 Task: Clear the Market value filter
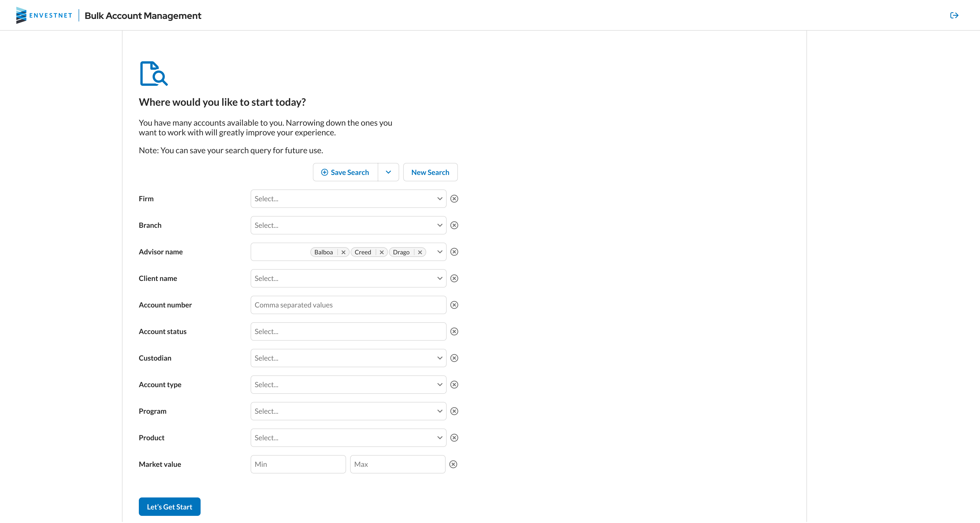(x=453, y=464)
